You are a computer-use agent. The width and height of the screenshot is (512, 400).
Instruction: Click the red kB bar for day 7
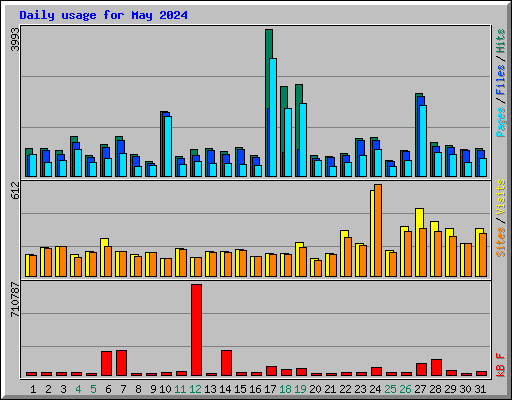pyautogui.click(x=121, y=363)
